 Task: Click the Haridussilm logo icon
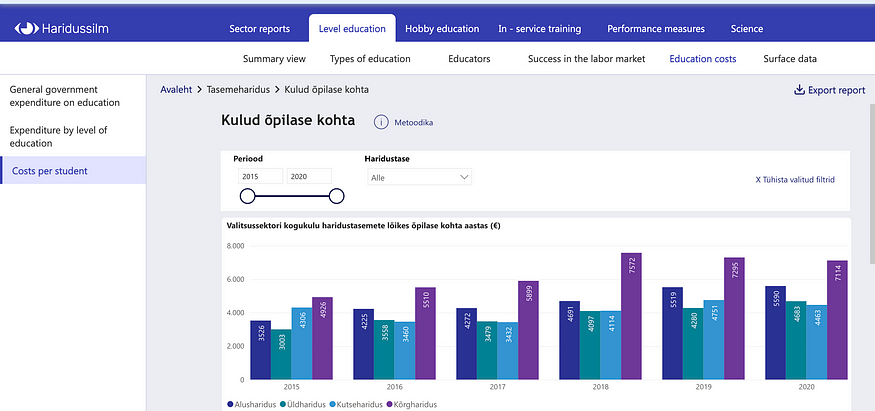click(26, 28)
